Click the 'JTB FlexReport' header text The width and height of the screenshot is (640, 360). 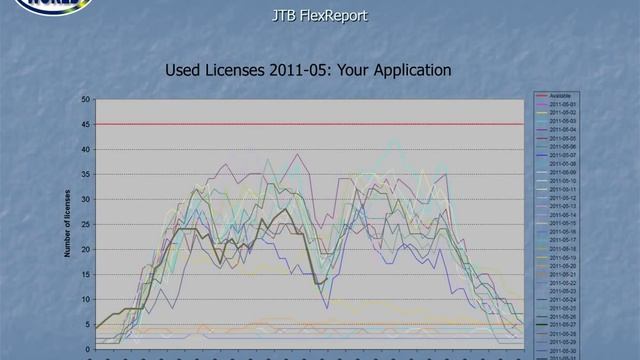pyautogui.click(x=320, y=16)
